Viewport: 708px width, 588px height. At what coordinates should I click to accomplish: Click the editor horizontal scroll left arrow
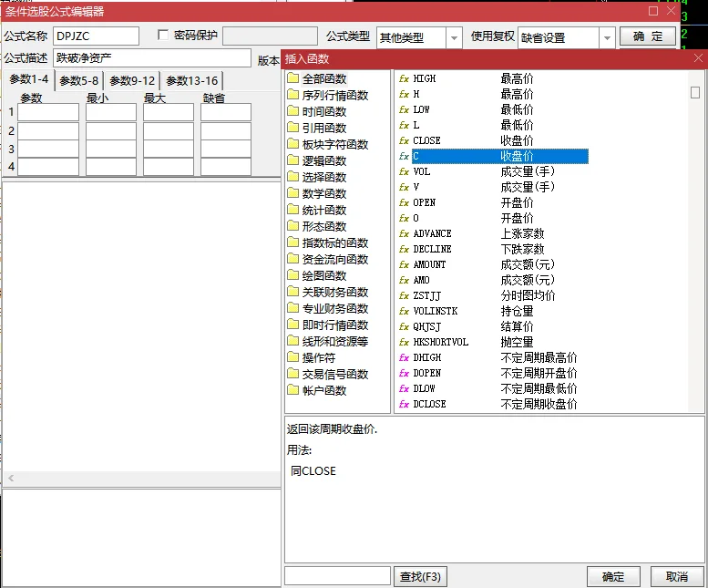coord(11,478)
